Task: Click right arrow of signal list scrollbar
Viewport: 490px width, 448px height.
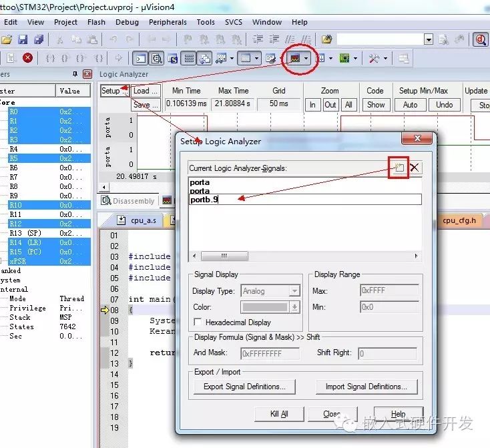Action: coord(417,256)
